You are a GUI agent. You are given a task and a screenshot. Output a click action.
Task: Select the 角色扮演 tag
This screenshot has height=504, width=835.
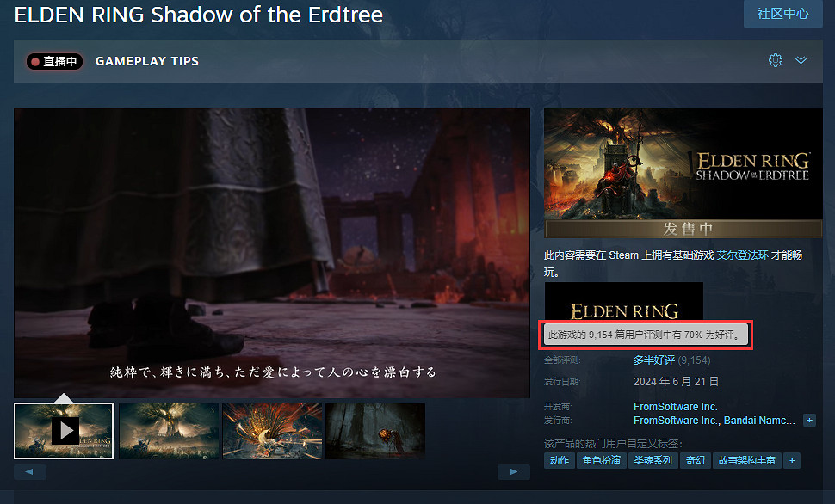(x=601, y=461)
